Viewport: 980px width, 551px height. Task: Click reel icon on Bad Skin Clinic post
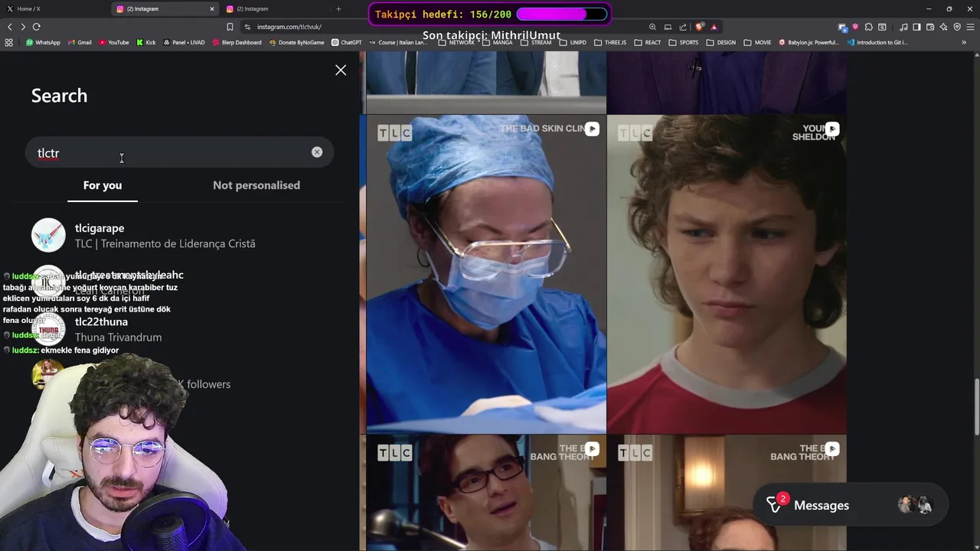592,129
